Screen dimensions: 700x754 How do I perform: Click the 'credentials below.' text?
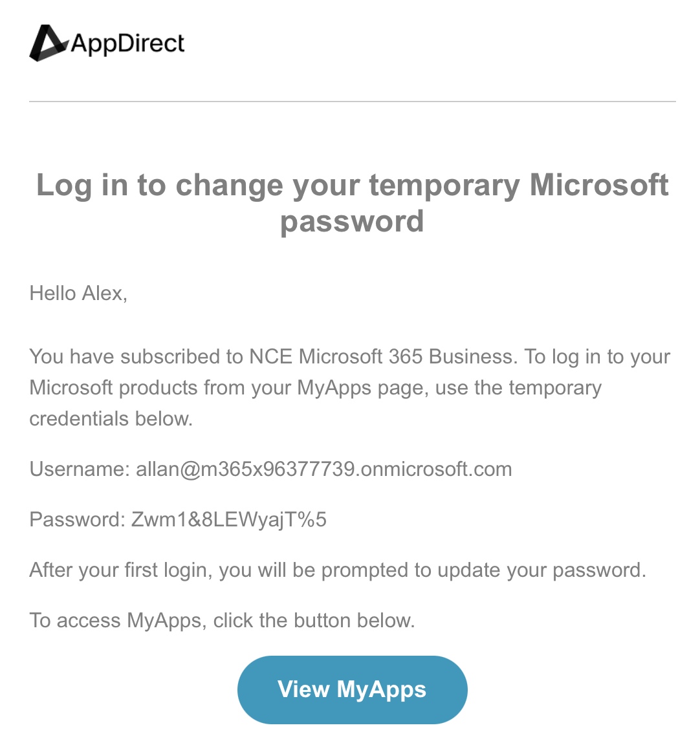point(111,419)
